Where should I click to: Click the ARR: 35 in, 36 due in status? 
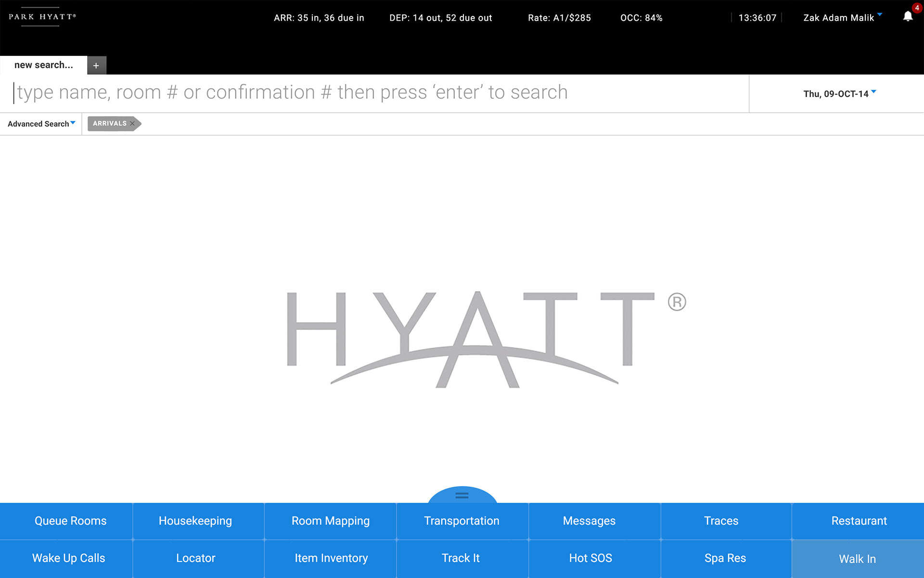pos(319,18)
